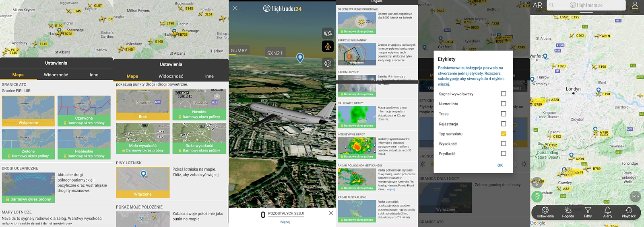Select Mapa tab in second settings panel
This screenshot has width=644, height=227.
point(132,76)
